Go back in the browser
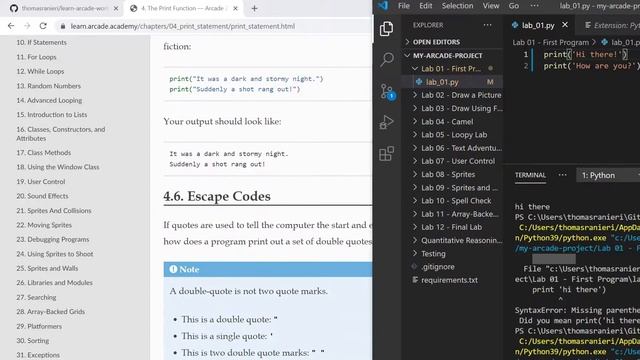The image size is (640, 360). click(x=11, y=26)
